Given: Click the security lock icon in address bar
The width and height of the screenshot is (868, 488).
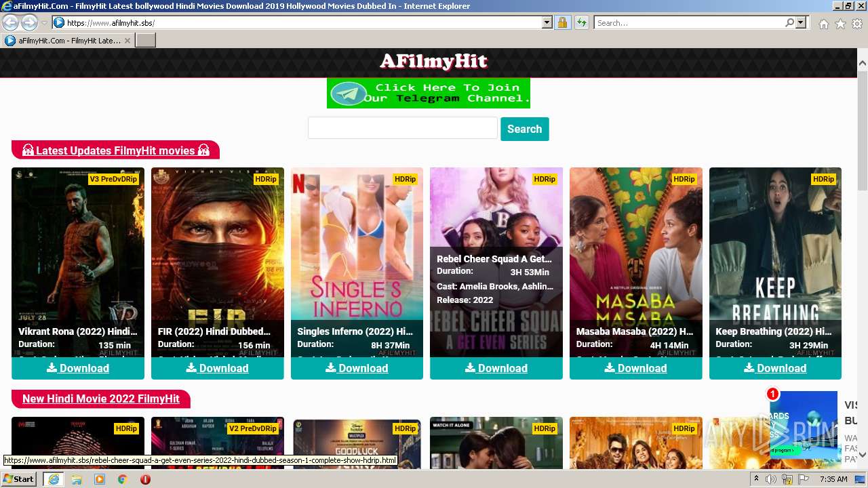Looking at the screenshot, I should click(562, 22).
